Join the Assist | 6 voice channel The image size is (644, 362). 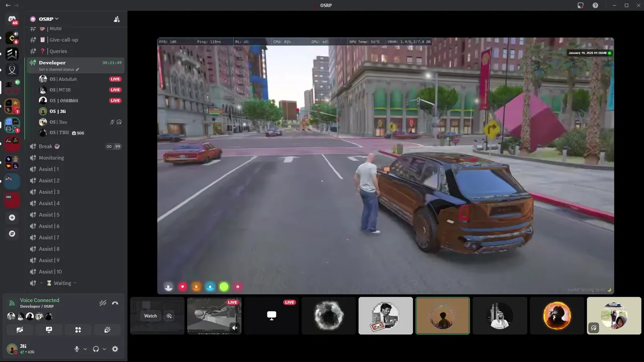pos(75,226)
